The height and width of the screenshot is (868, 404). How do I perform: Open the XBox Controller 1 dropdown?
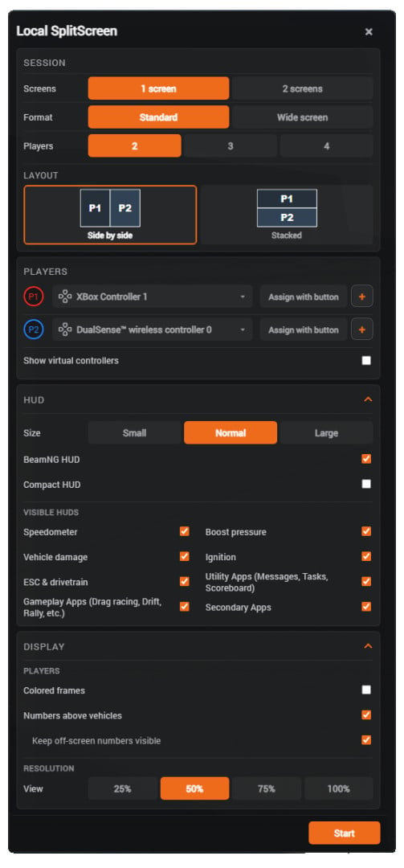point(153,296)
